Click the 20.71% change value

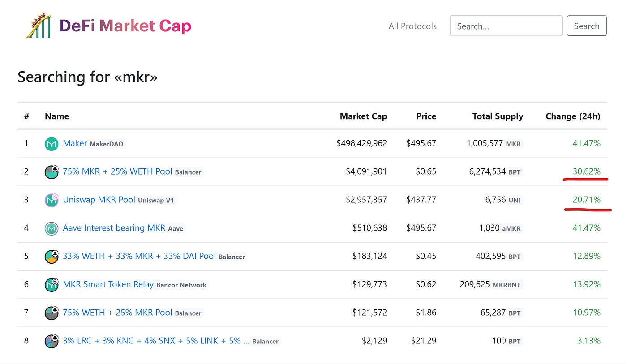pyautogui.click(x=587, y=200)
